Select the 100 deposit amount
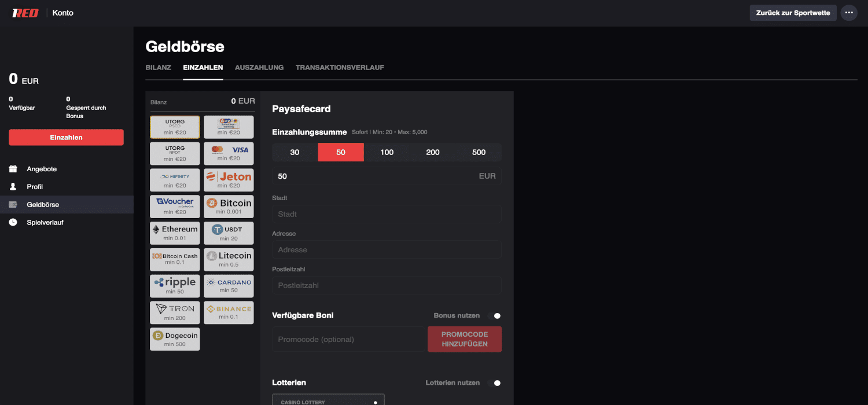The height and width of the screenshot is (405, 868). 387,152
